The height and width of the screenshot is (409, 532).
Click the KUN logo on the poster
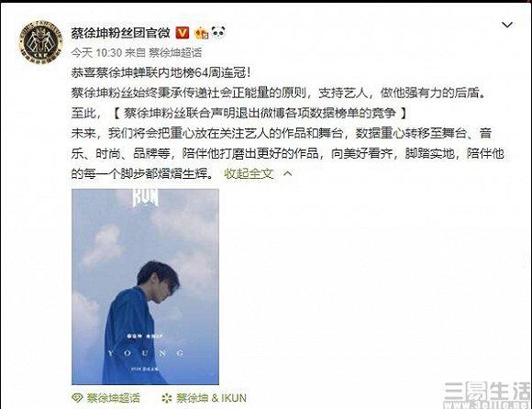(145, 198)
